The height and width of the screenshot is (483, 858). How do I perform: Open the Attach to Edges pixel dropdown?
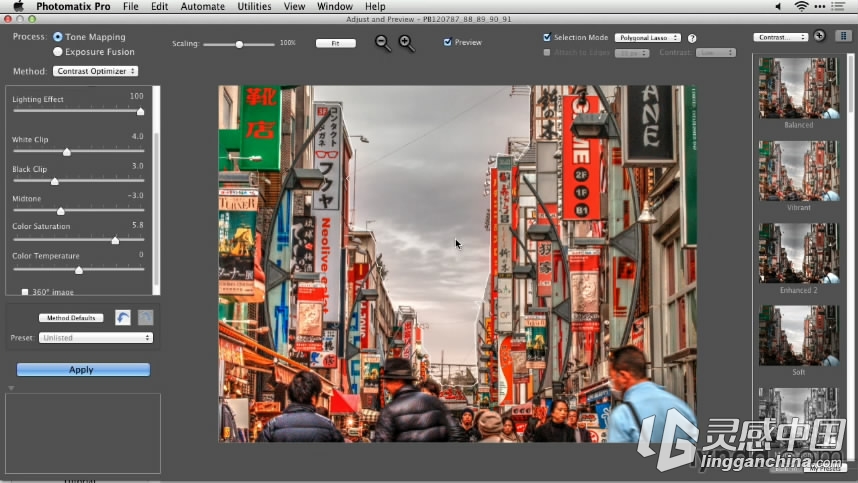click(x=632, y=53)
